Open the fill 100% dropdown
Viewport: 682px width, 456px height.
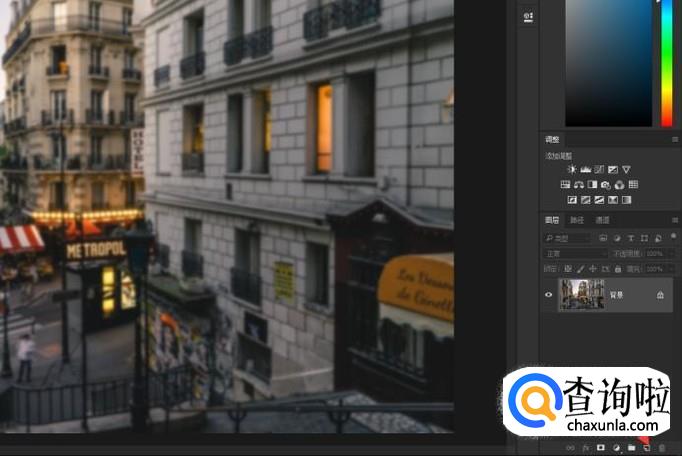click(x=659, y=269)
